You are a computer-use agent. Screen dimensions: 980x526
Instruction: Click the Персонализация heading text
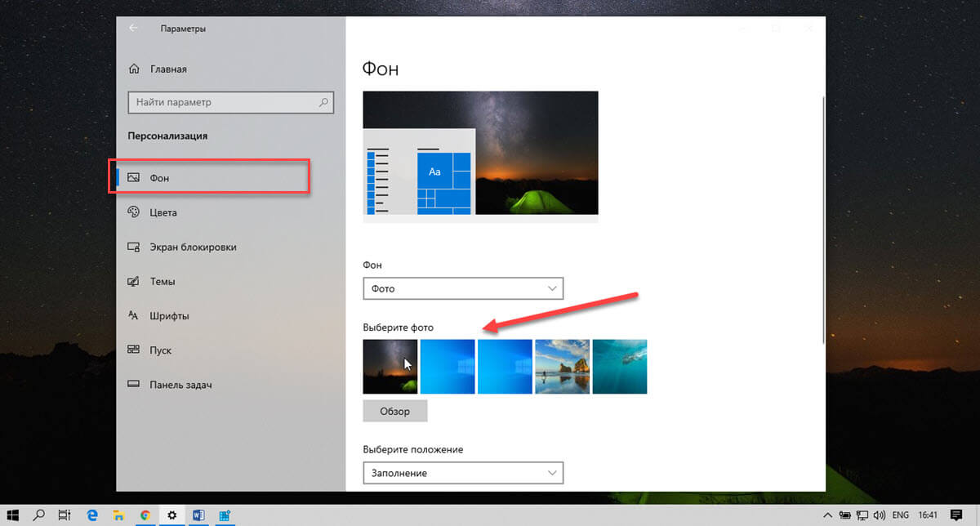tap(167, 136)
